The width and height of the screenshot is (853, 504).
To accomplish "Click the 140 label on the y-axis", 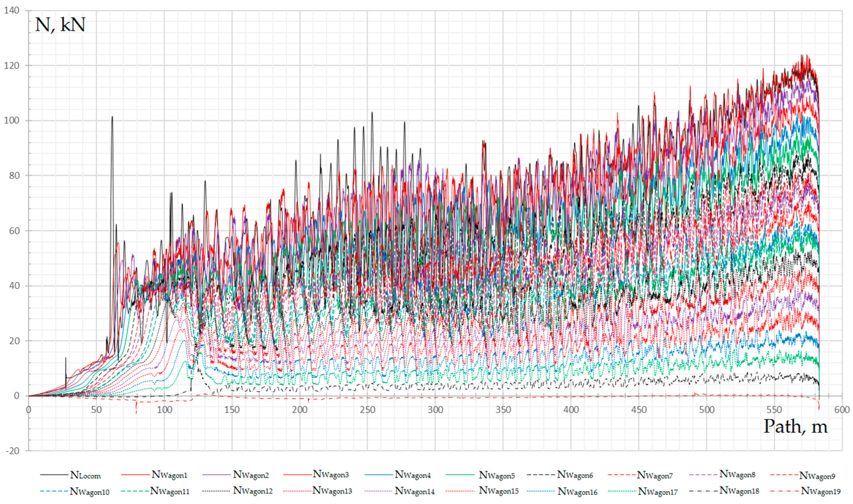I will pyautogui.click(x=11, y=11).
